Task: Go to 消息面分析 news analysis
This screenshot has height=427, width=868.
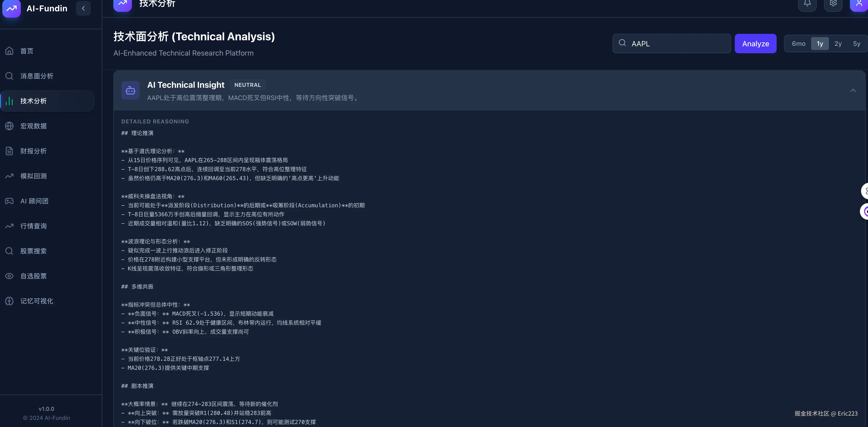Action: click(x=36, y=76)
